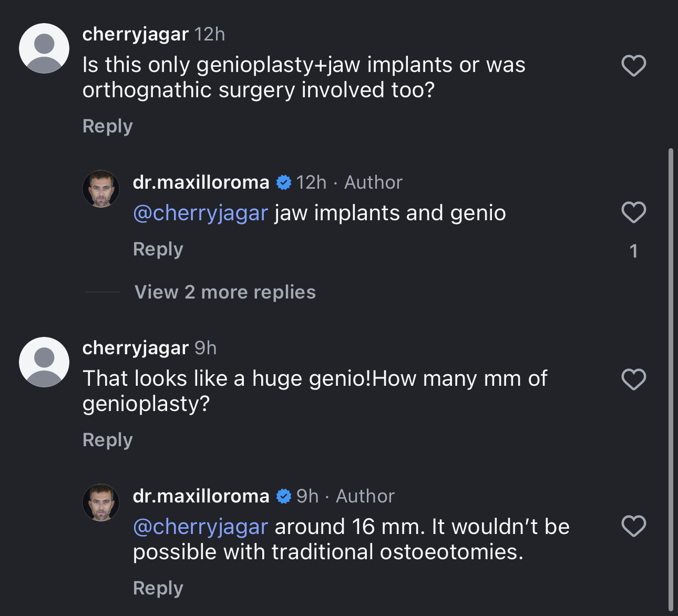Viewport: 678px width, 616px height.
Task: Reply to cherryjagar's first comment
Action: coord(108,126)
